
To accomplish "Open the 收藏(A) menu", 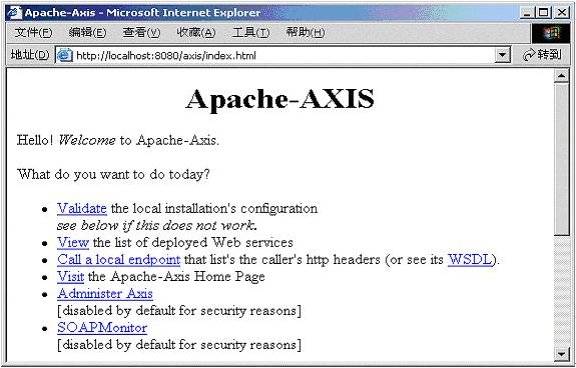I will pyautogui.click(x=196, y=33).
